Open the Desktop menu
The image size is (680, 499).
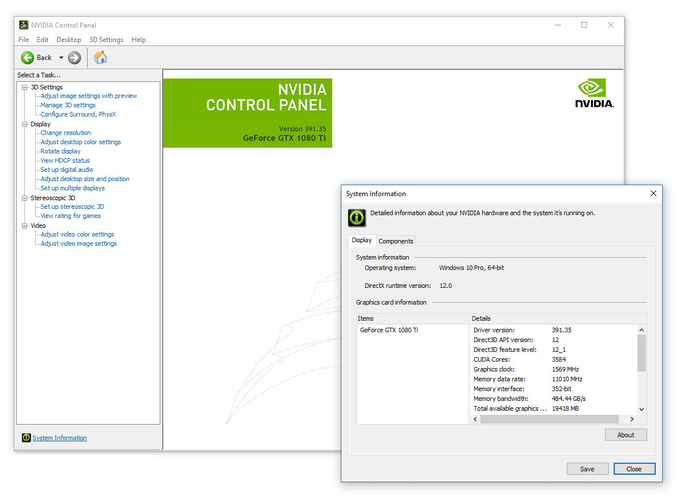[69, 39]
